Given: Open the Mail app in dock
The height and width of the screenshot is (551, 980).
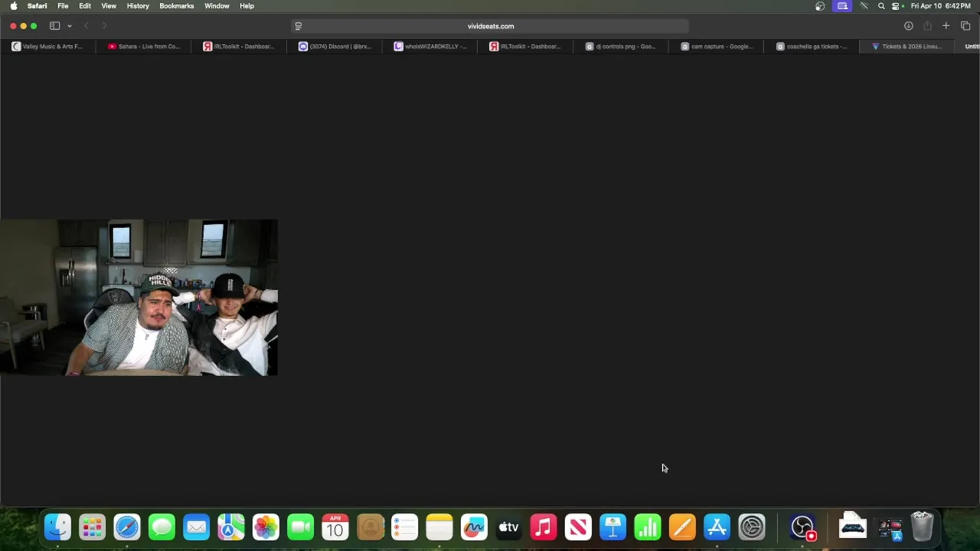Looking at the screenshot, I should [x=196, y=527].
